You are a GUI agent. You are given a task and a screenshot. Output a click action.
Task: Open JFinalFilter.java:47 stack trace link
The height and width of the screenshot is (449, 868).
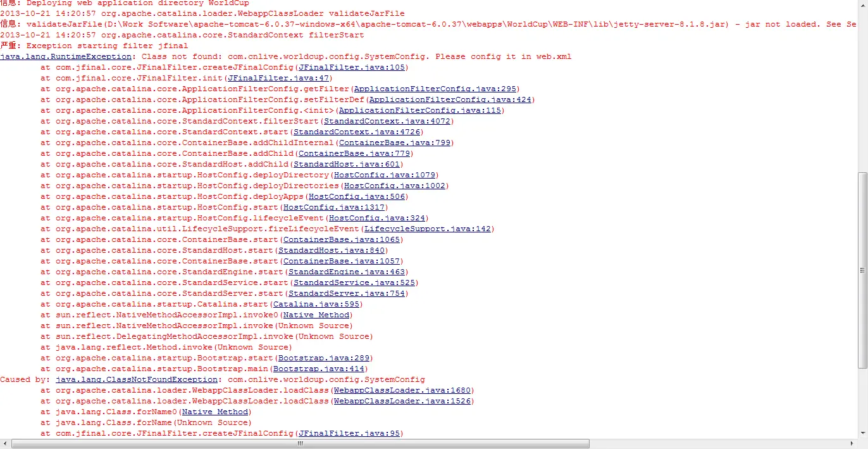click(278, 78)
